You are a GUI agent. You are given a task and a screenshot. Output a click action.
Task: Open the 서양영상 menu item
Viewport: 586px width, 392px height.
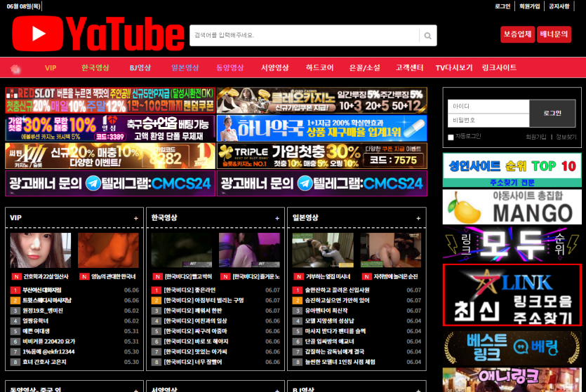point(274,68)
